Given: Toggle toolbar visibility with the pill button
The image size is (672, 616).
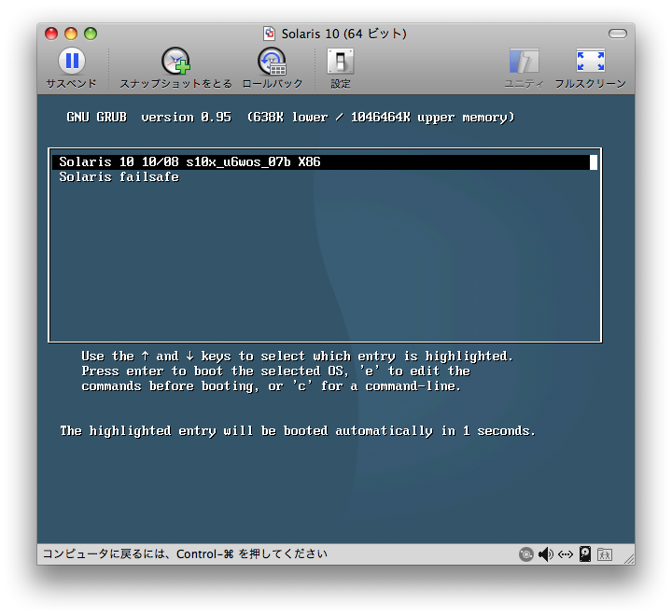Looking at the screenshot, I should tap(617, 34).
